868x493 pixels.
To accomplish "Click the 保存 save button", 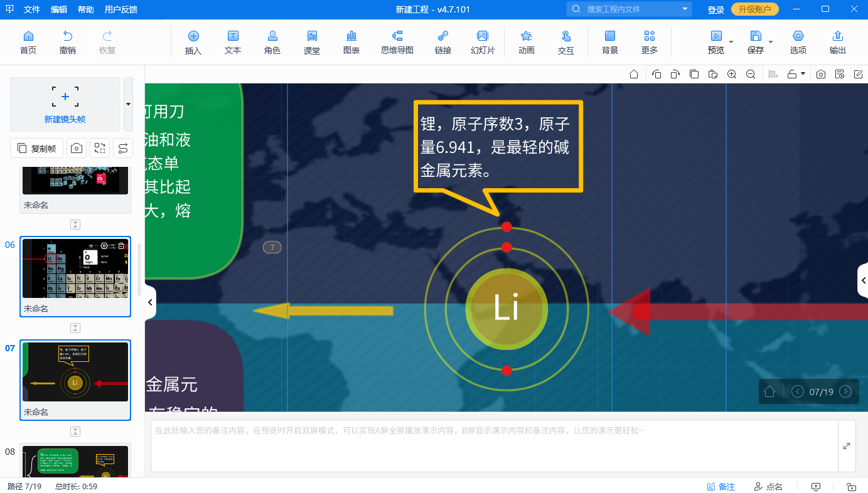I will pyautogui.click(x=756, y=42).
